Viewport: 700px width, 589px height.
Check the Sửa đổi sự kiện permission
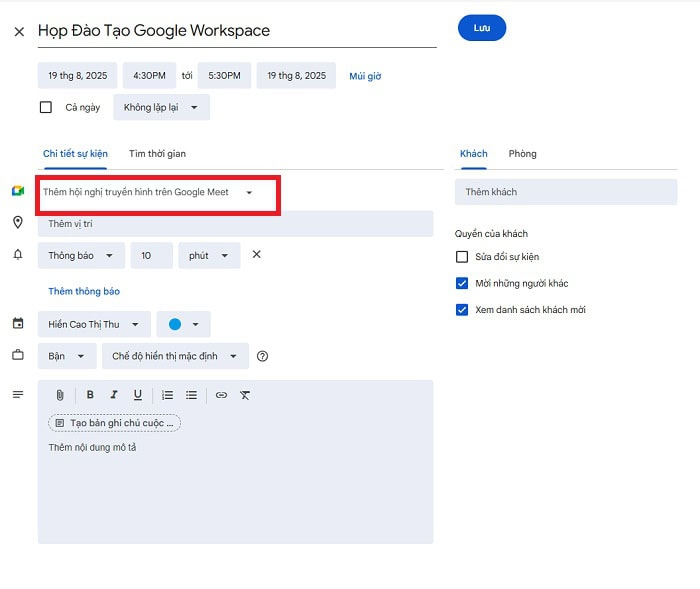pyautogui.click(x=462, y=257)
